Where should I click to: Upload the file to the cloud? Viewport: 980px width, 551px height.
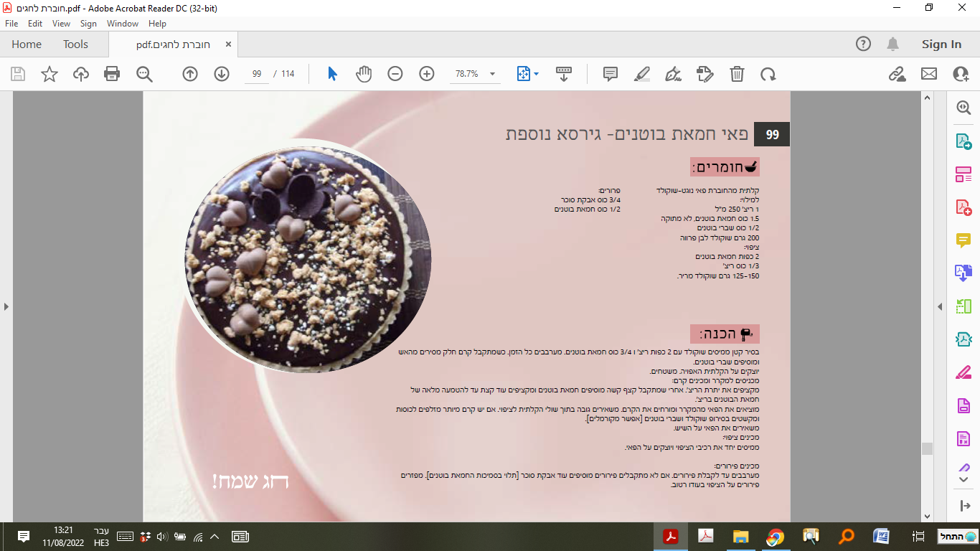tap(81, 74)
